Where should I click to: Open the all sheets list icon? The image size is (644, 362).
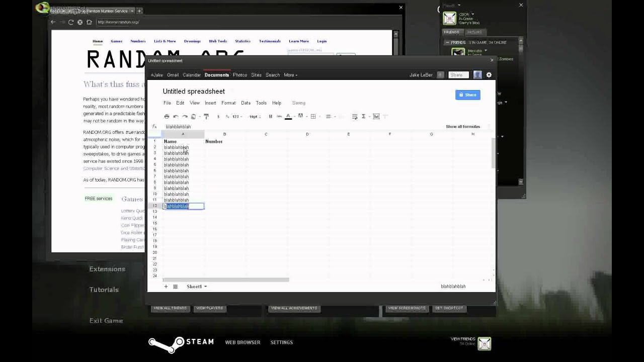click(175, 287)
